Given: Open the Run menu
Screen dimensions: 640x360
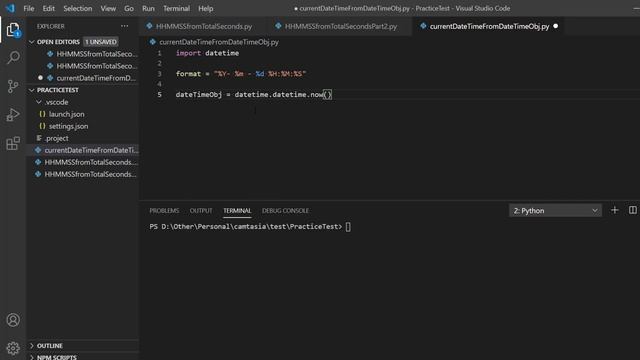Looking at the screenshot, I should coord(148,8).
